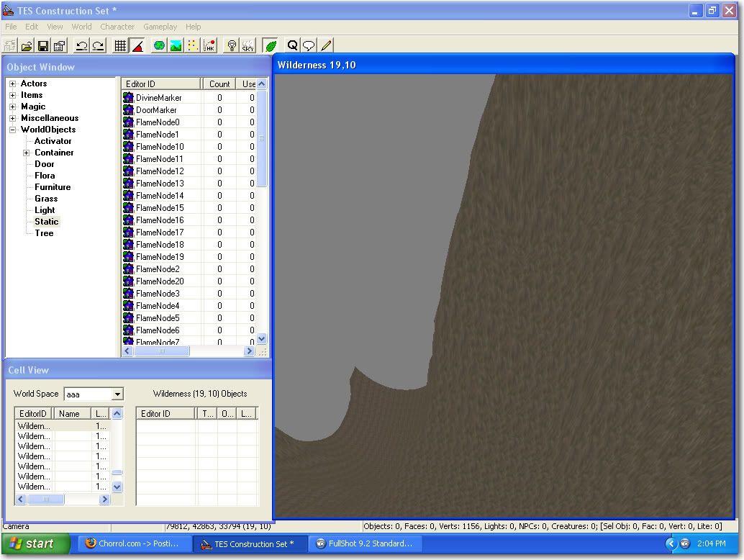Image resolution: width=744 pixels, height=560 pixels.
Task: Toggle Snap to Grid icon
Action: [120, 45]
